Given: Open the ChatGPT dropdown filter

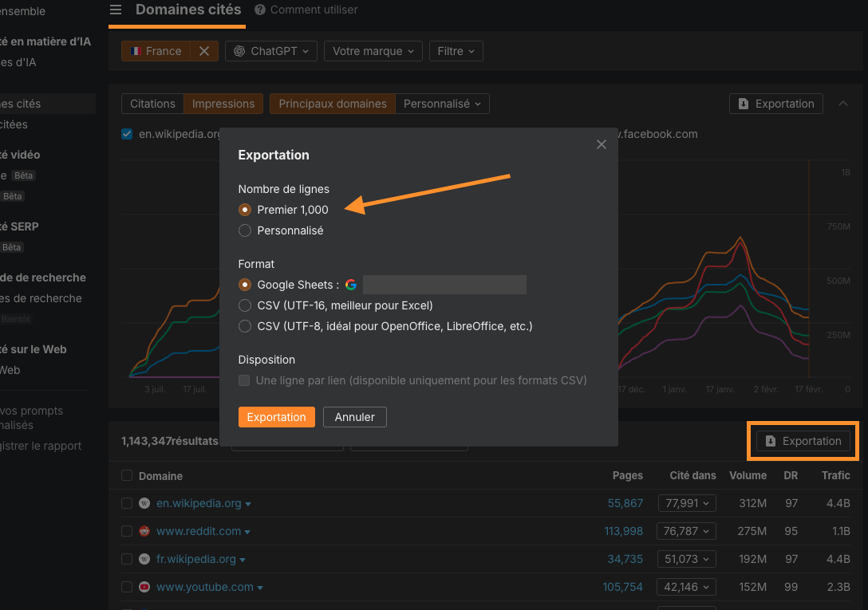Looking at the screenshot, I should coord(271,51).
